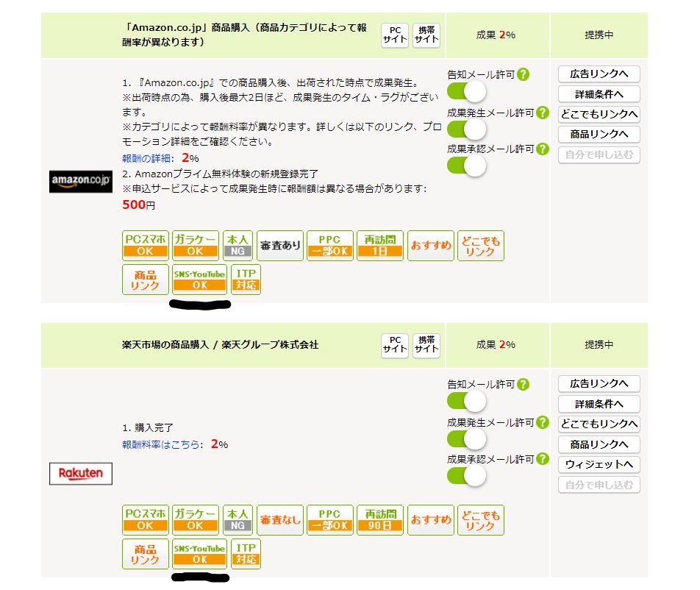Toggle Rakuten 告知メール許可 switch
The height and width of the screenshot is (590, 700).
pyautogui.click(x=466, y=402)
